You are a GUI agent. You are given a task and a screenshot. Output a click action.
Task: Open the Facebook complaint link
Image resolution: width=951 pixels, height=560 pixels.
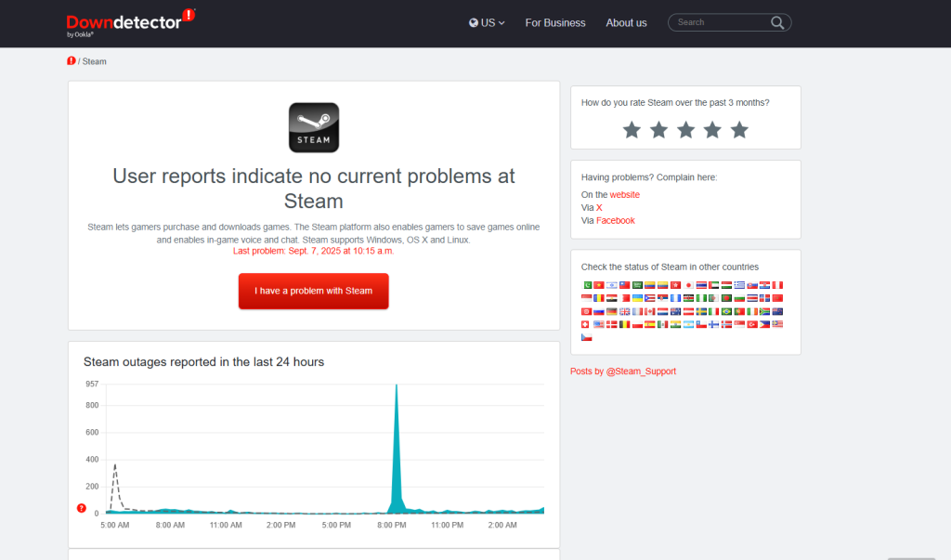pyautogui.click(x=616, y=221)
